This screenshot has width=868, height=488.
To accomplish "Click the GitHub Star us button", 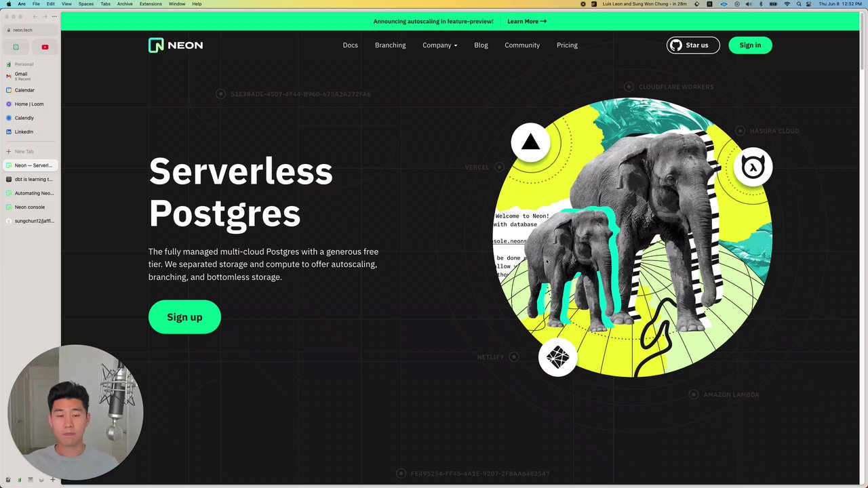I will (x=692, y=45).
